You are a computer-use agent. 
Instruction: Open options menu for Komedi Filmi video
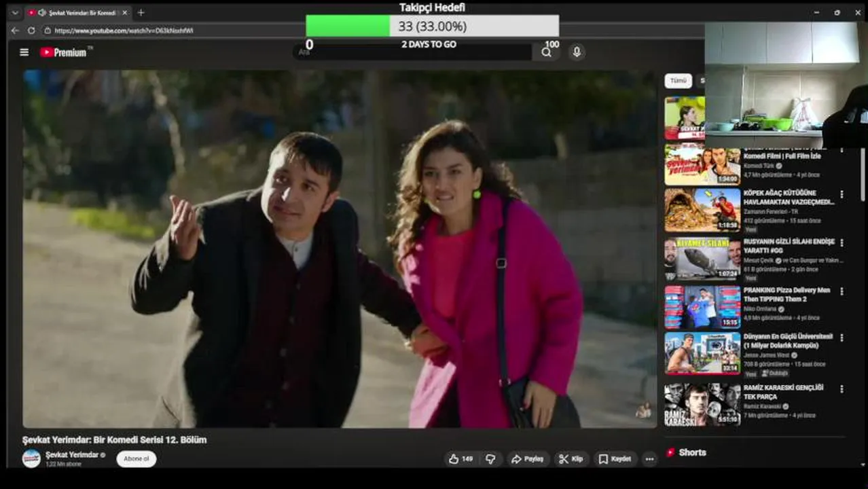[842, 151]
